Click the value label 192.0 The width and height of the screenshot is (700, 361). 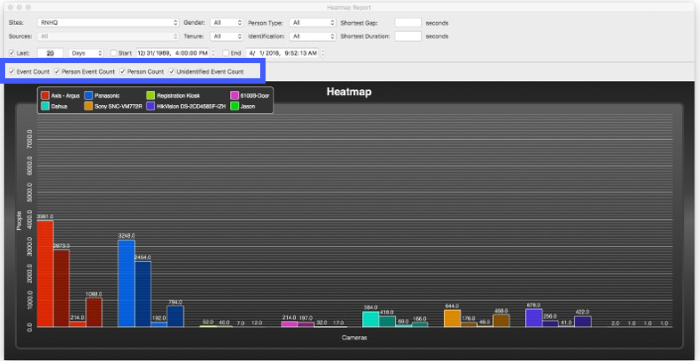pyautogui.click(x=159, y=318)
